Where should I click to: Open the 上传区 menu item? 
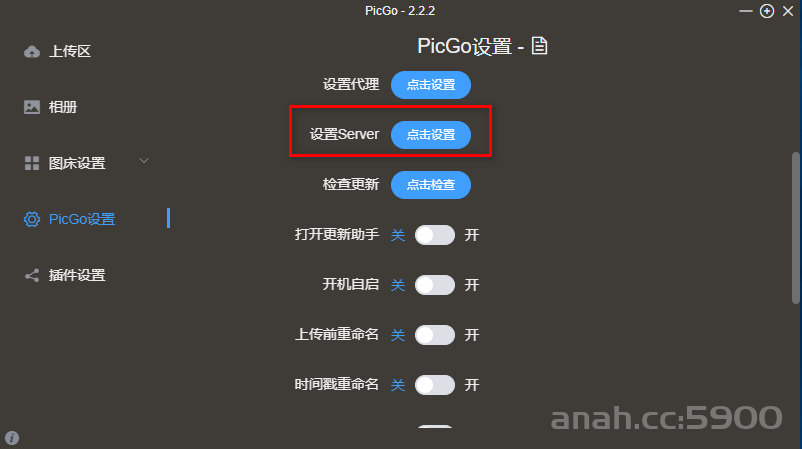(70, 52)
